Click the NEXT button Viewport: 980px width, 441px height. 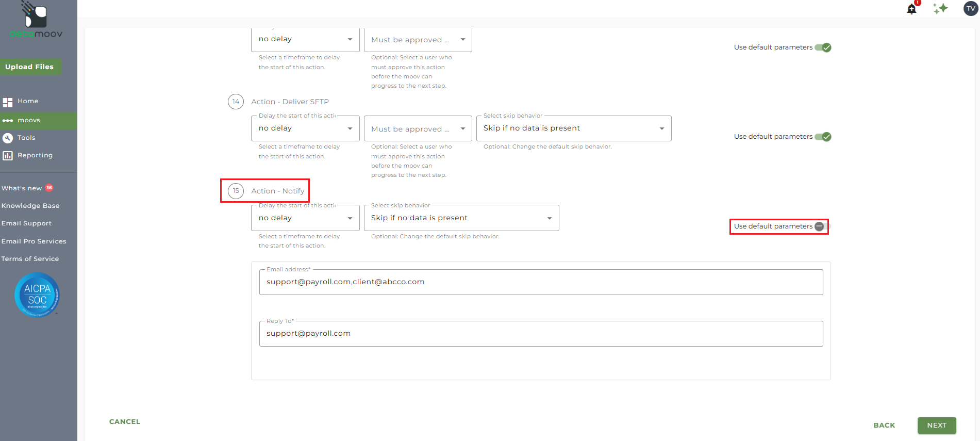coord(936,426)
